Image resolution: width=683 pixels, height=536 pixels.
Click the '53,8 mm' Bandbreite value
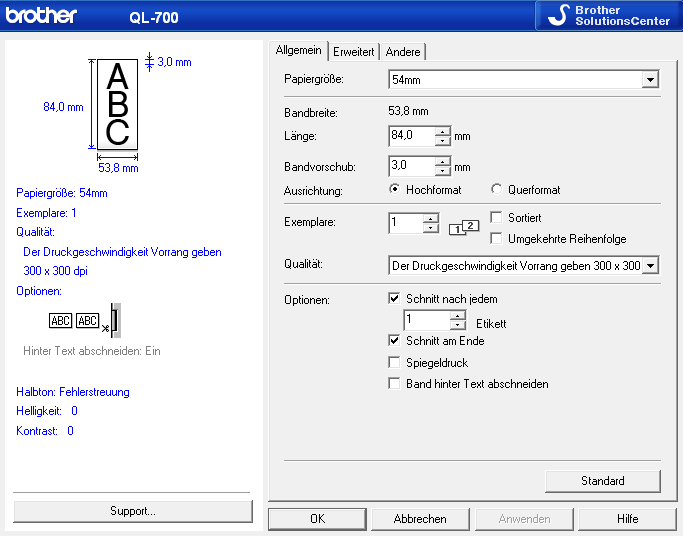click(408, 111)
